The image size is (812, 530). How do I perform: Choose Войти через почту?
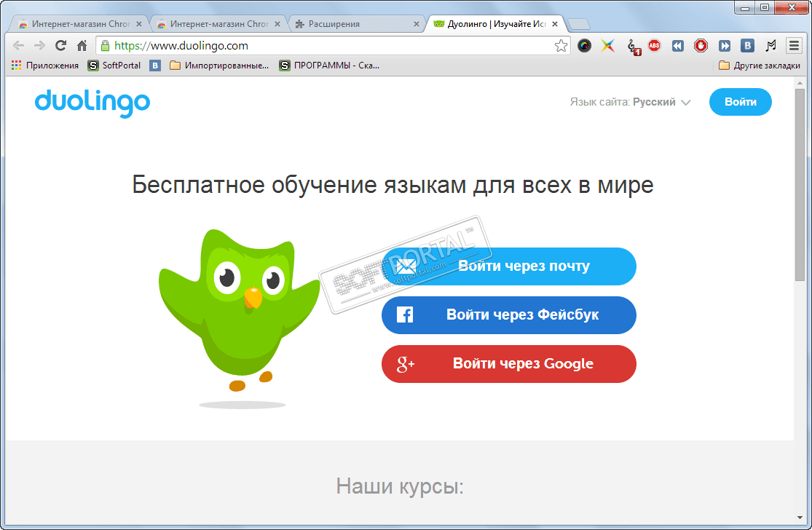click(509, 266)
